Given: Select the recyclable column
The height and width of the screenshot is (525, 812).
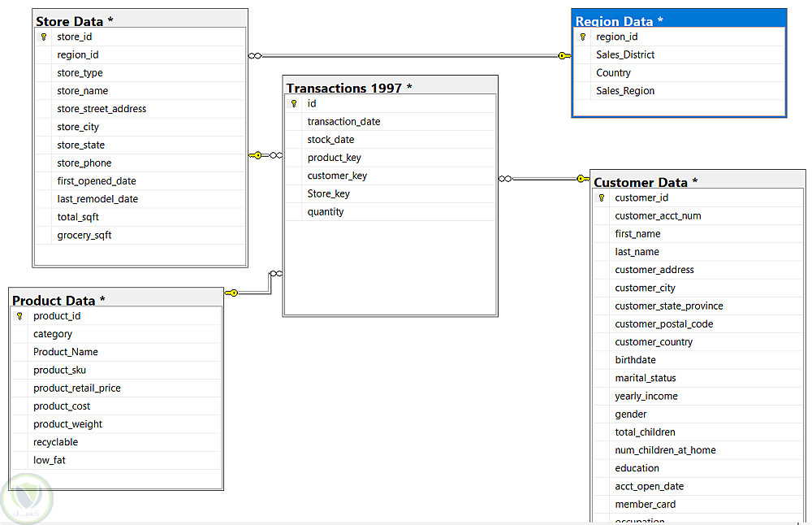Looking at the screenshot, I should (x=116, y=442).
